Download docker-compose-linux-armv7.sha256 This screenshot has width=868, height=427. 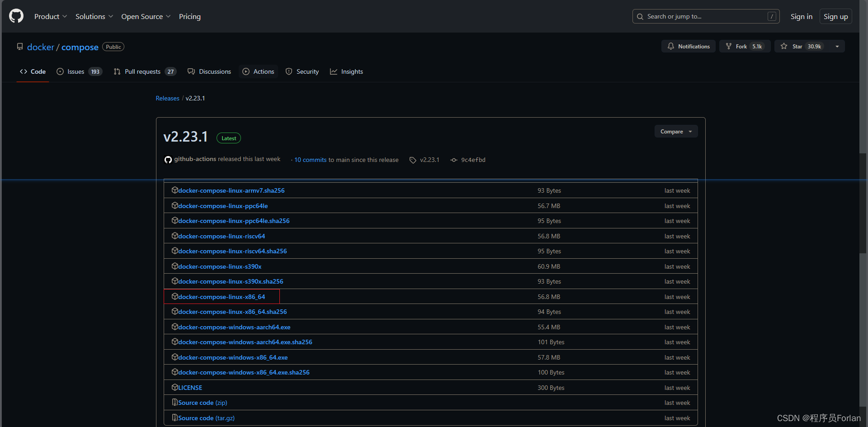pos(231,190)
